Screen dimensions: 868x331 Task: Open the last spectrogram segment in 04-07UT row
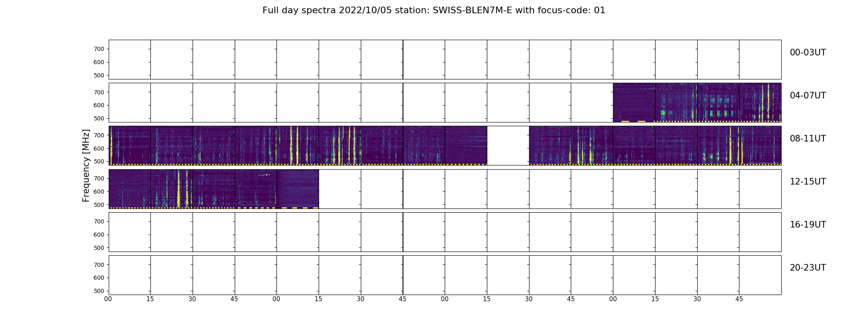point(760,102)
